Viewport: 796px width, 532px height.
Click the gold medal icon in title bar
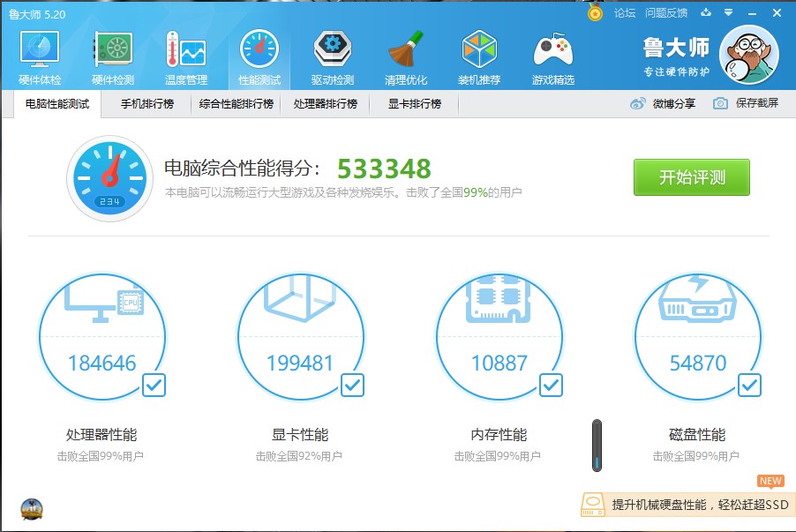(x=595, y=12)
